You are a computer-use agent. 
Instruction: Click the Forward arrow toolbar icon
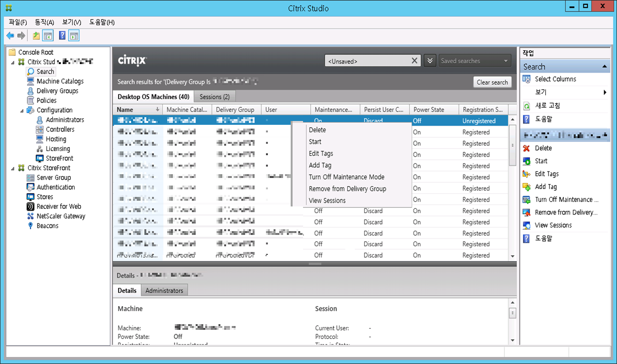pos(21,36)
